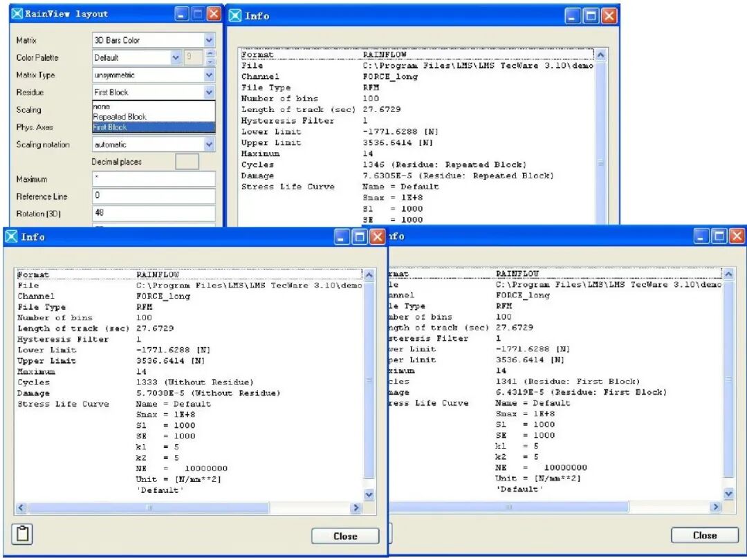The image size is (747, 560).
Task: Click scroll-up arrow in top Info window
Action: click(x=600, y=55)
